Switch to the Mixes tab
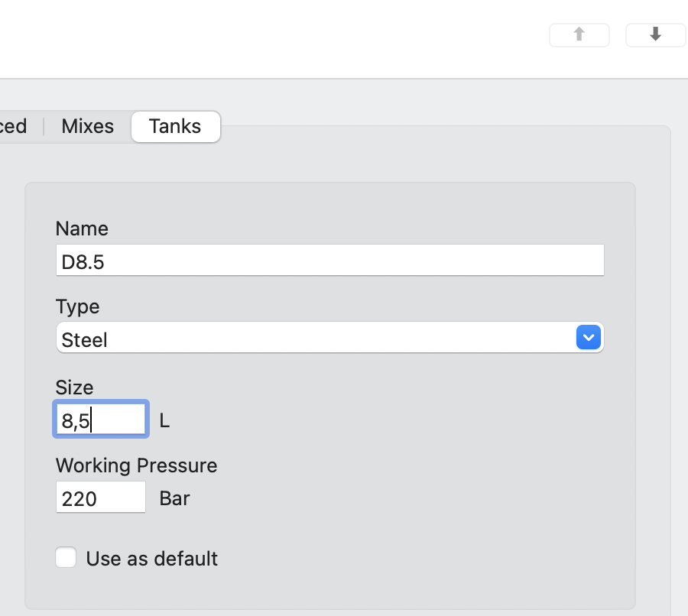This screenshot has height=616, width=688. (x=87, y=126)
